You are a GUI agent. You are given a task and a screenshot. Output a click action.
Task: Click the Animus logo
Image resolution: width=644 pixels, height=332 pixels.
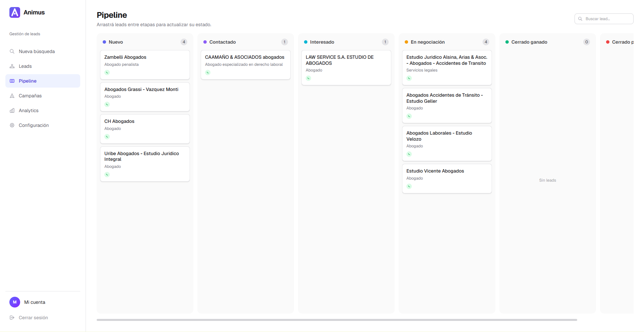click(x=14, y=12)
